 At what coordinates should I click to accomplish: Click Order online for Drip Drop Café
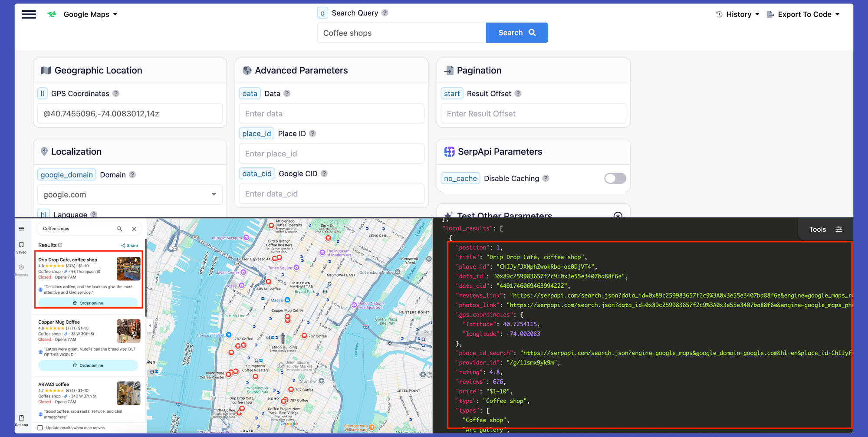click(x=88, y=303)
